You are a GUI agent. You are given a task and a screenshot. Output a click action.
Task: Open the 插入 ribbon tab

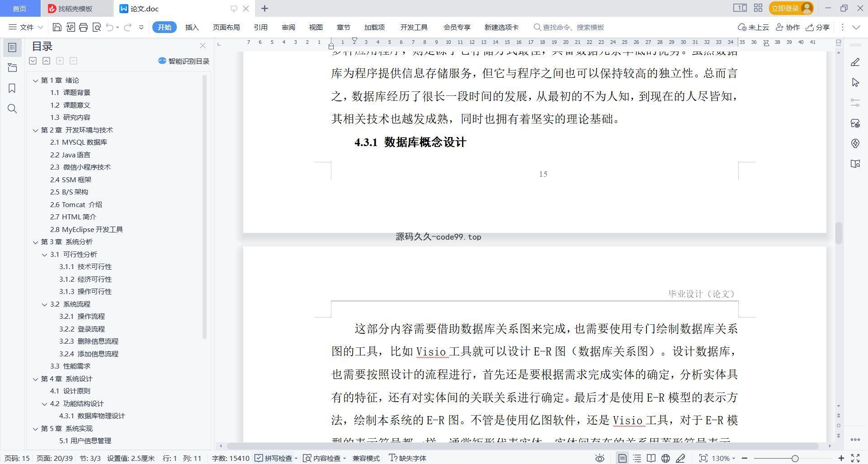[192, 27]
